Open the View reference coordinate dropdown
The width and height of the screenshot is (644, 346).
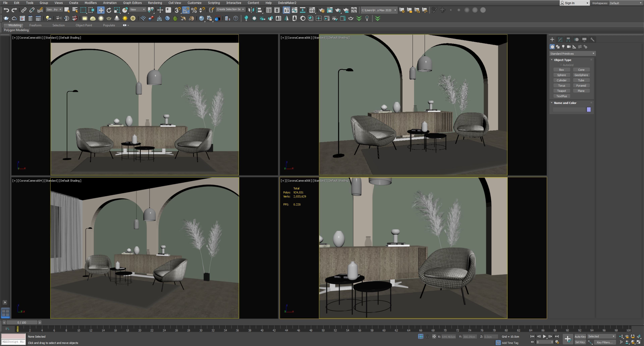click(138, 10)
